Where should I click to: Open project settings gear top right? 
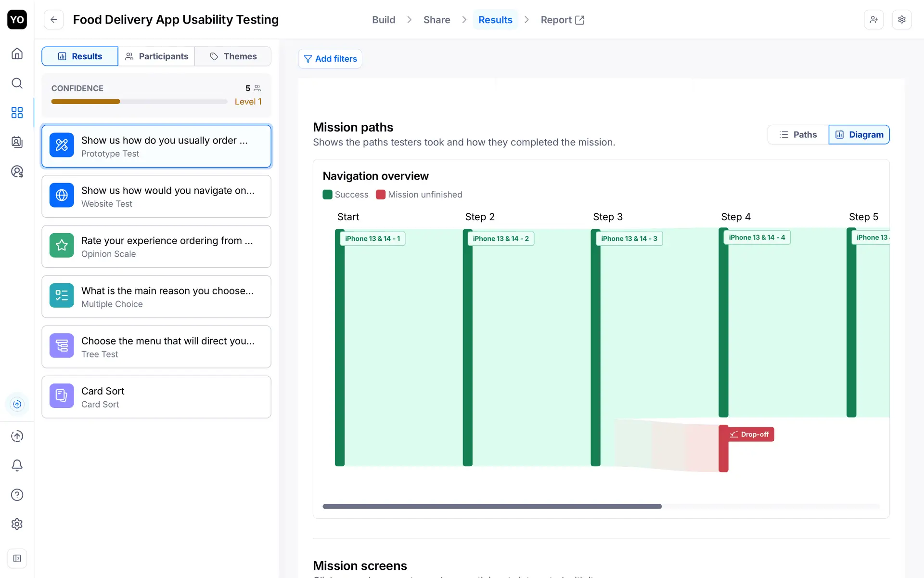(x=902, y=20)
